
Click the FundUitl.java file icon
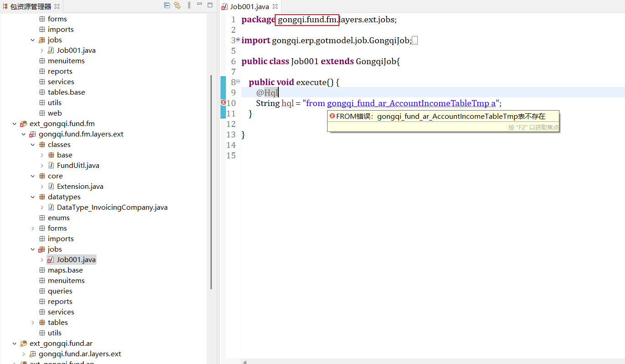pyautogui.click(x=51, y=166)
